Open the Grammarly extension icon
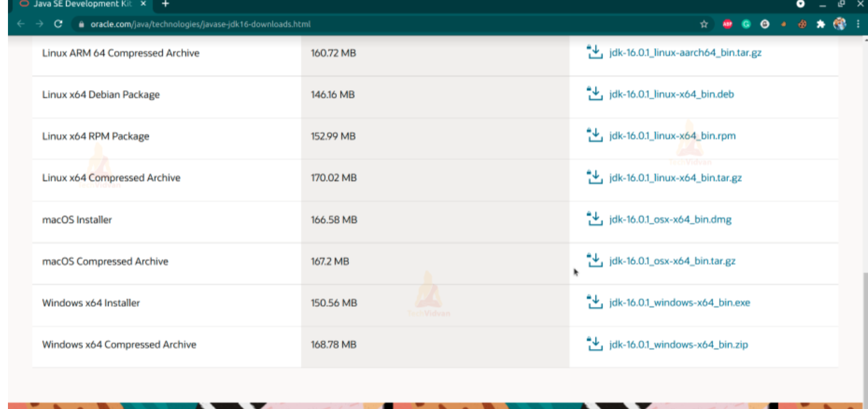 746,24
